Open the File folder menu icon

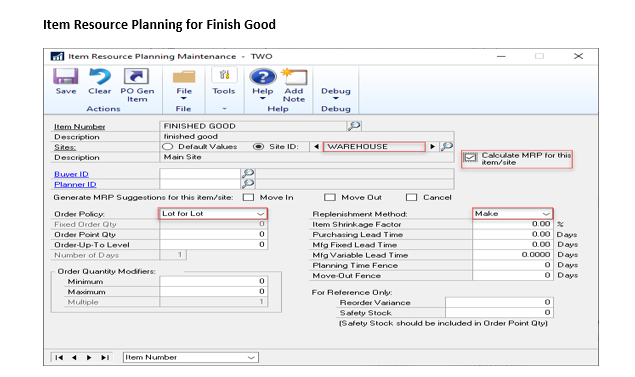(x=184, y=77)
